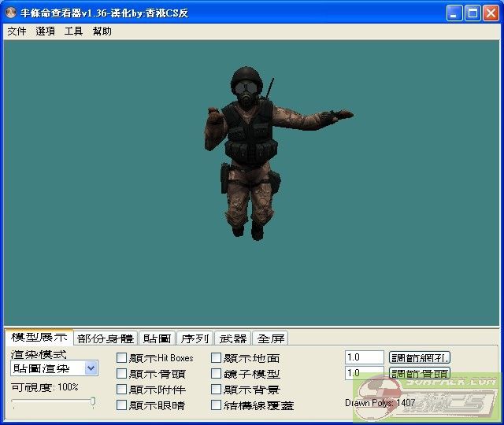Enable the 顯示Hit Boxes checkbox
Image resolution: width=504 pixels, height=425 pixels.
point(121,358)
